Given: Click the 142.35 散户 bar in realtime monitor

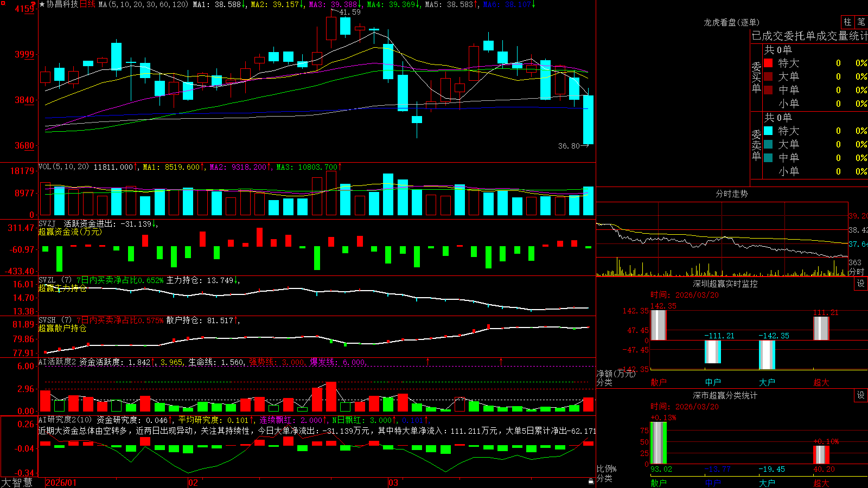Looking at the screenshot, I should click(659, 325).
